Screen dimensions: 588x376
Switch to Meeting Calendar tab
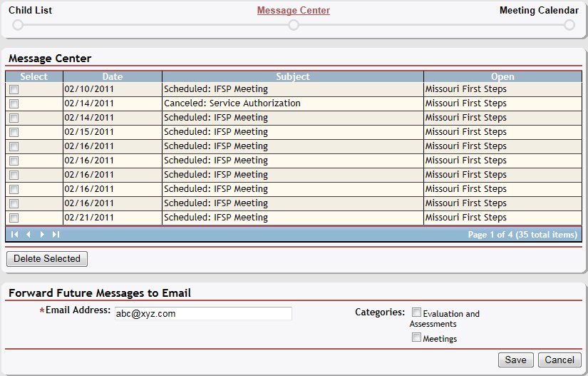coord(538,11)
